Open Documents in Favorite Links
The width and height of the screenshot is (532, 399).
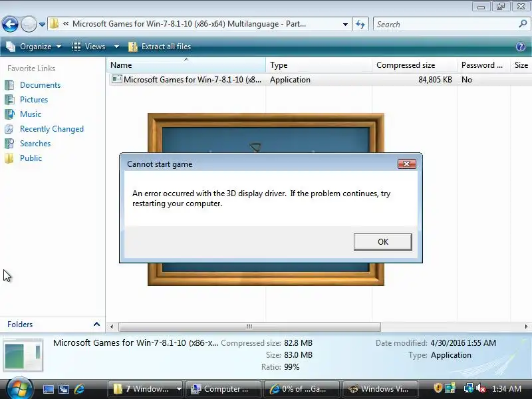pos(40,85)
